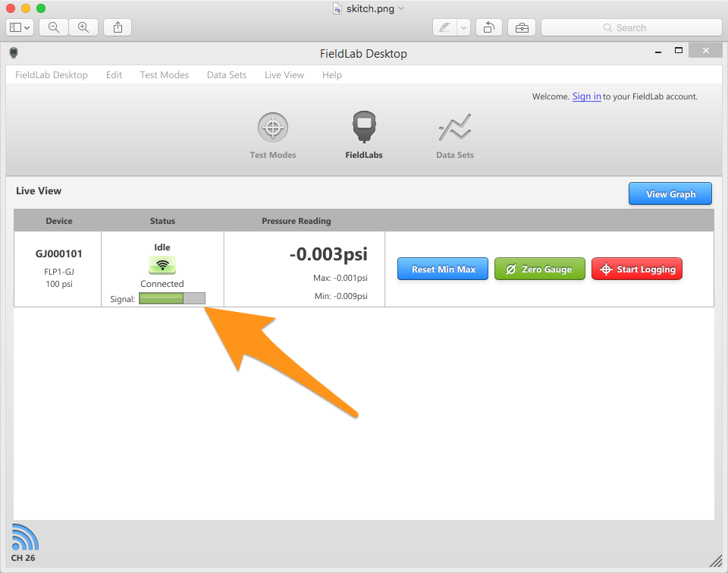Open the Test Modes menu
This screenshot has width=728, height=573.
165,75
